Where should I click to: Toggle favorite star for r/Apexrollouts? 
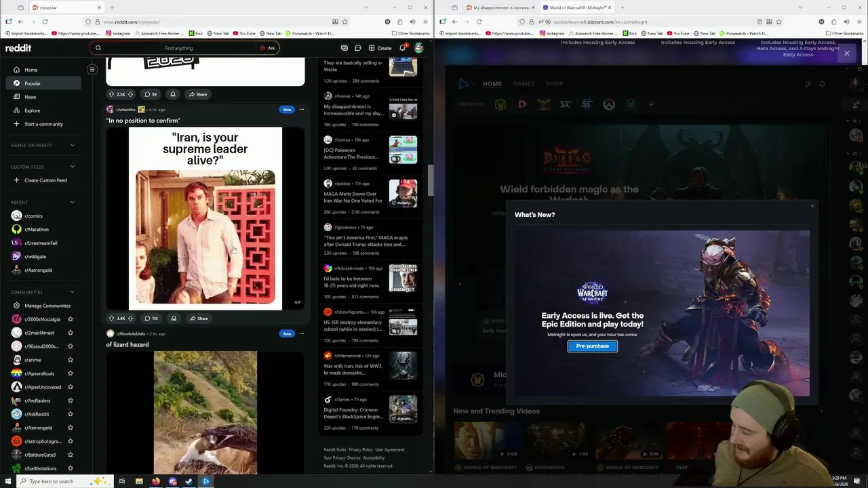71,373
